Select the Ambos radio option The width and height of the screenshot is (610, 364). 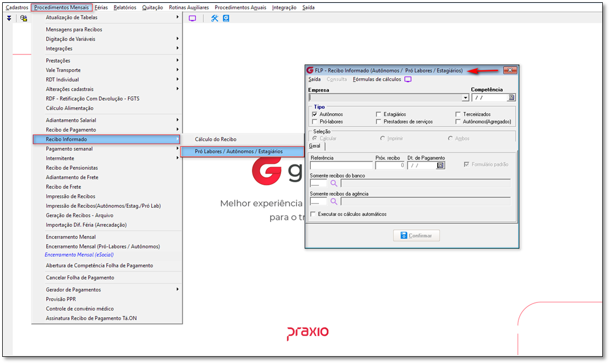[x=450, y=139]
